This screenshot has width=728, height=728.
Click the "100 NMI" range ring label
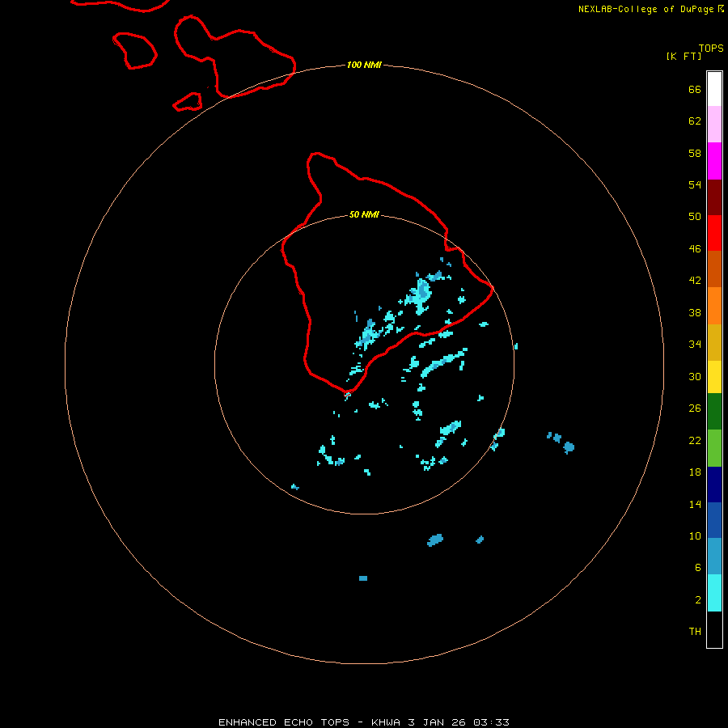tap(364, 65)
